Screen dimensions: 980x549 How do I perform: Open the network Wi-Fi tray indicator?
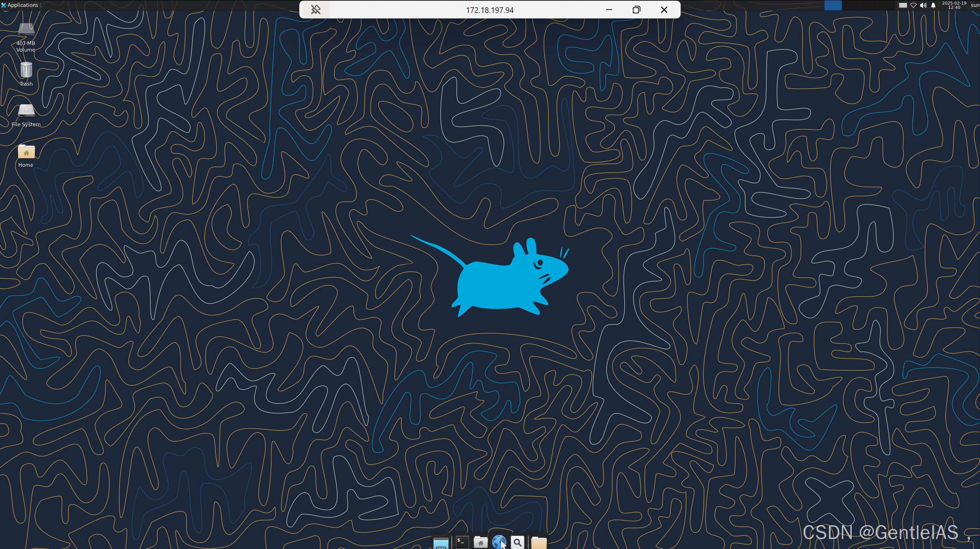coord(913,5)
